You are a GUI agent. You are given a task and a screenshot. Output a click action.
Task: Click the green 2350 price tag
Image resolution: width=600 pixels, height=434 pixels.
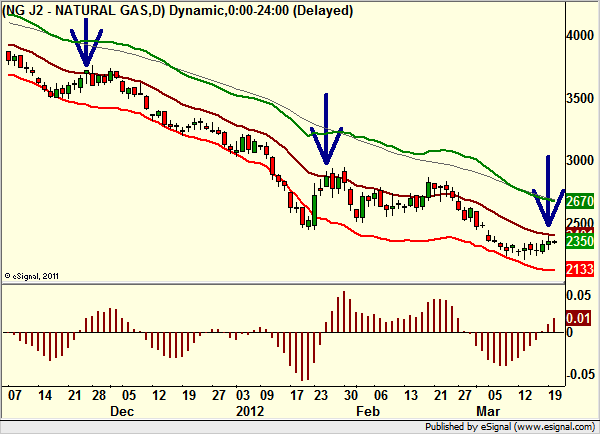coord(580,241)
